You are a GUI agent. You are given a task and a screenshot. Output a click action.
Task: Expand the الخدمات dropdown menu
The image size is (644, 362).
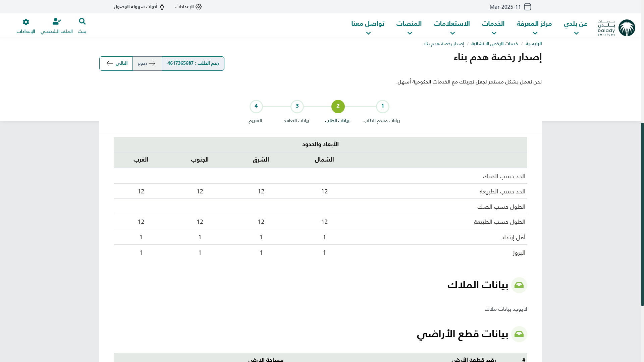[x=493, y=27]
